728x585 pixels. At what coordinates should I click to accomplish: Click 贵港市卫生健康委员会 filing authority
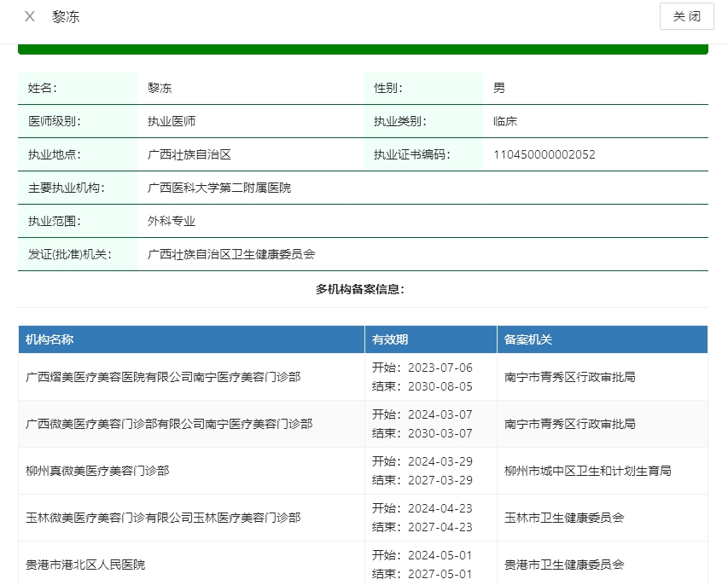pyautogui.click(x=564, y=565)
